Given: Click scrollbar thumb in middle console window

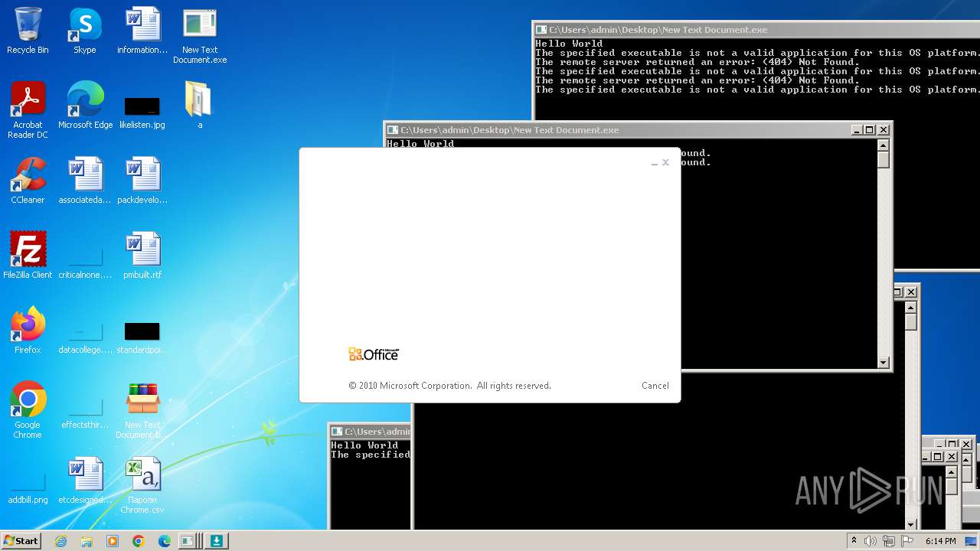Looking at the screenshot, I should pyautogui.click(x=884, y=160).
